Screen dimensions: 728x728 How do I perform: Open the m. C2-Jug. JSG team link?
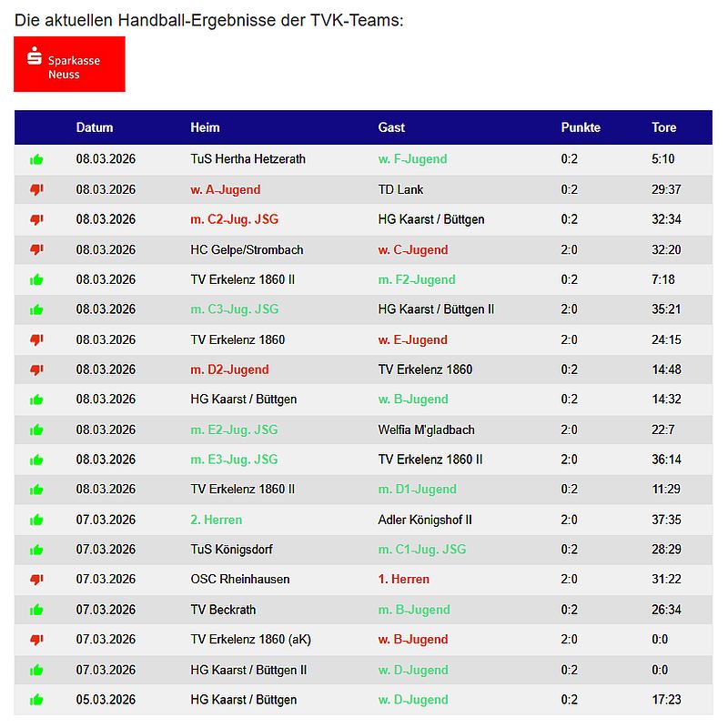coord(234,219)
